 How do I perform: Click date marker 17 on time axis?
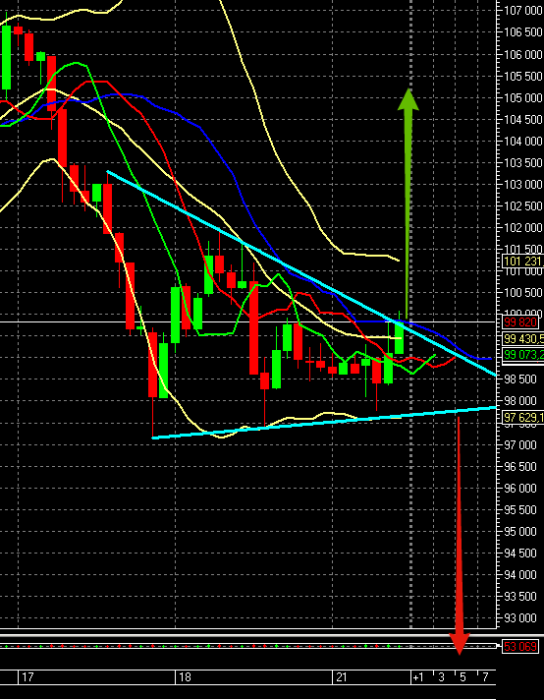[28, 677]
